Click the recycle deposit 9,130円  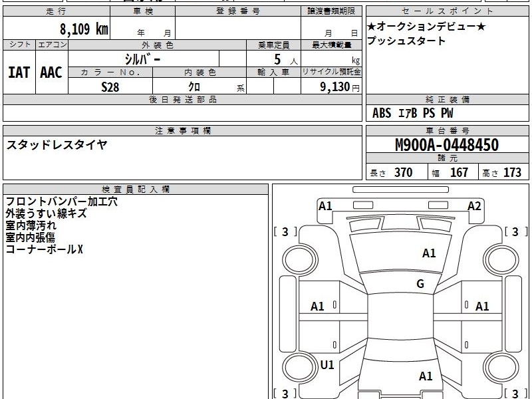tap(340, 87)
